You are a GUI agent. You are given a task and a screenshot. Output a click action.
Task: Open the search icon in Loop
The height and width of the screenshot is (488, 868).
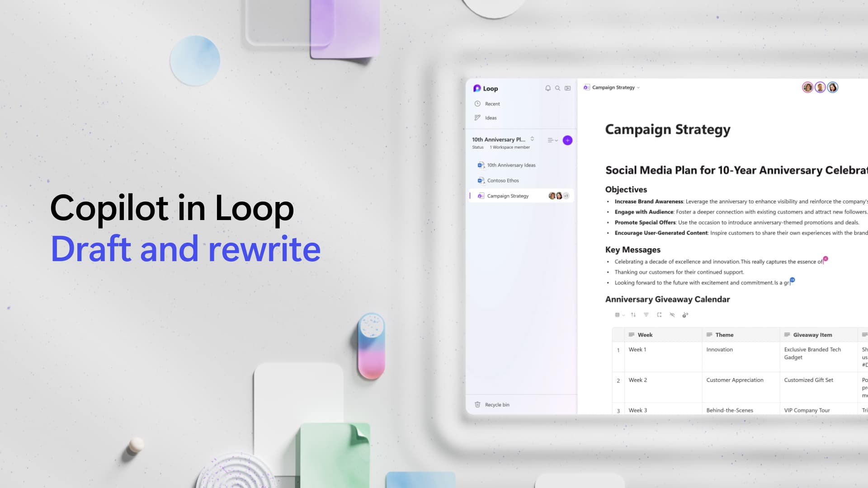click(x=558, y=88)
